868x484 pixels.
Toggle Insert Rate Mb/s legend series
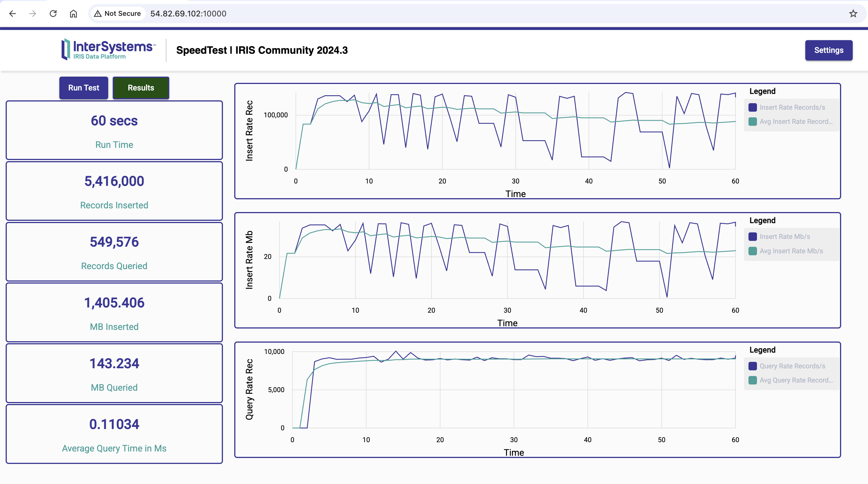tap(784, 237)
